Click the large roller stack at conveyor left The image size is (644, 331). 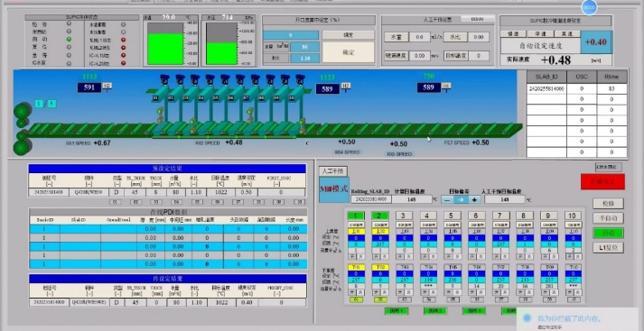[x=23, y=130]
